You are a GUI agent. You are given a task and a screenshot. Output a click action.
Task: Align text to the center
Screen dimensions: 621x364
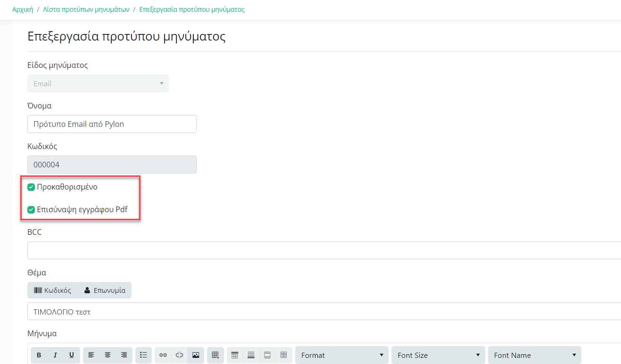108,355
